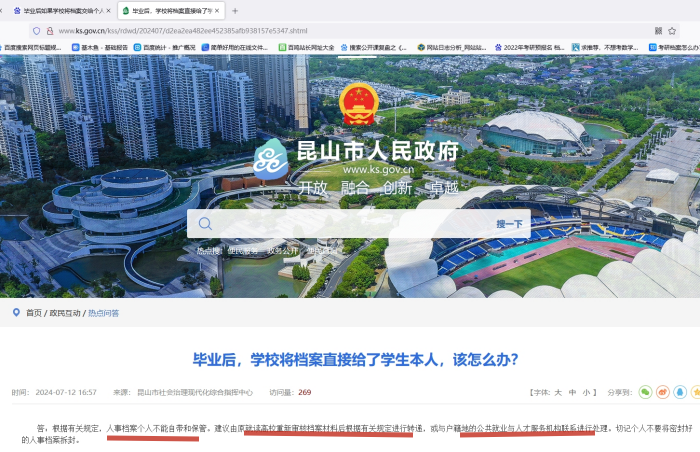Open the 百度统计 - 推广概况 bookmark
Screen dimensions: 700x452
coord(165,47)
